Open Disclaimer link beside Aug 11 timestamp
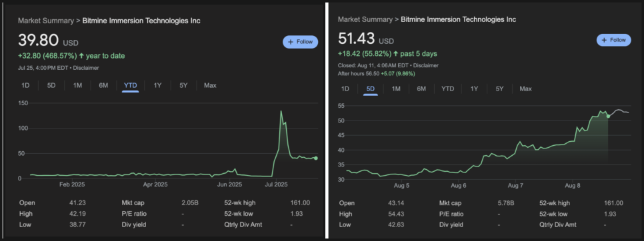This screenshot has width=644, height=241. tap(425, 65)
